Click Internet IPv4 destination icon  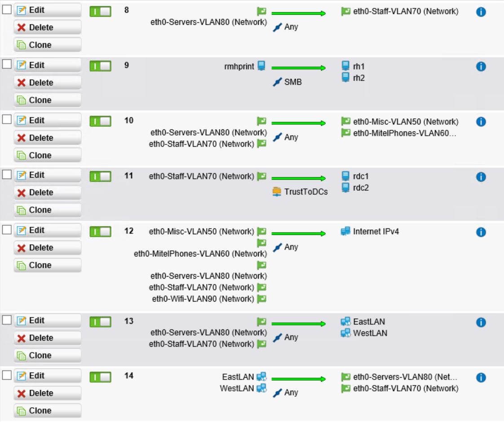pos(345,231)
